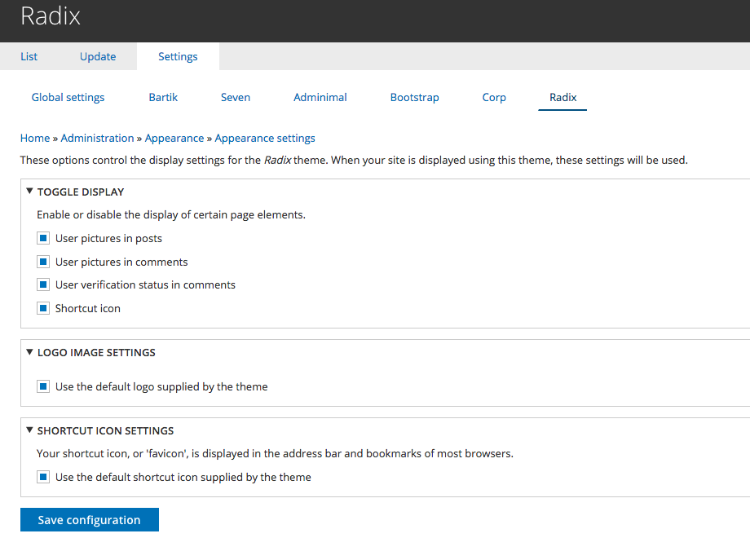Open the Appearance breadcrumb link

(174, 138)
